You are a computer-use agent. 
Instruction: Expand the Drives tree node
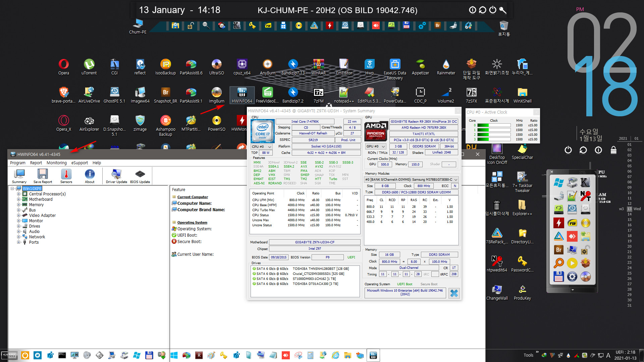(19, 226)
